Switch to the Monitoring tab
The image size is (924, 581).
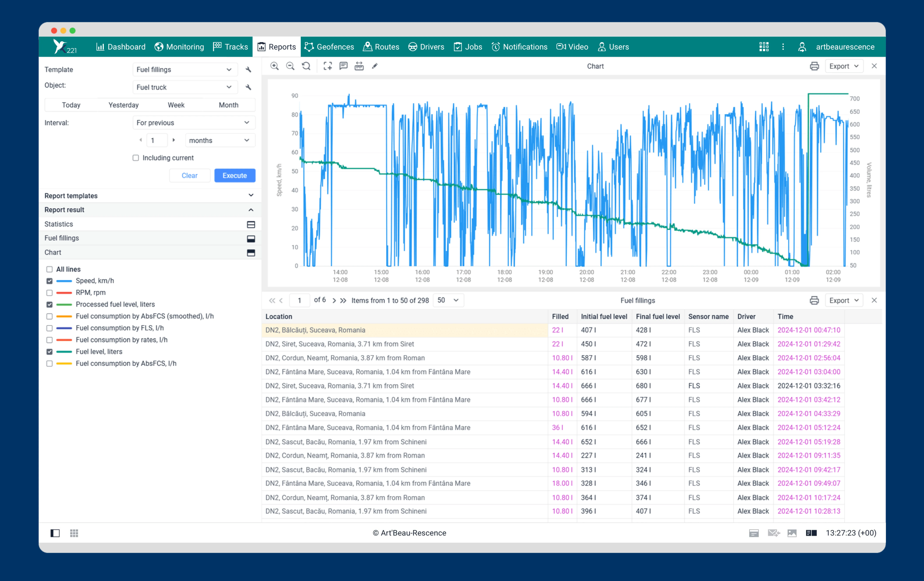(179, 47)
